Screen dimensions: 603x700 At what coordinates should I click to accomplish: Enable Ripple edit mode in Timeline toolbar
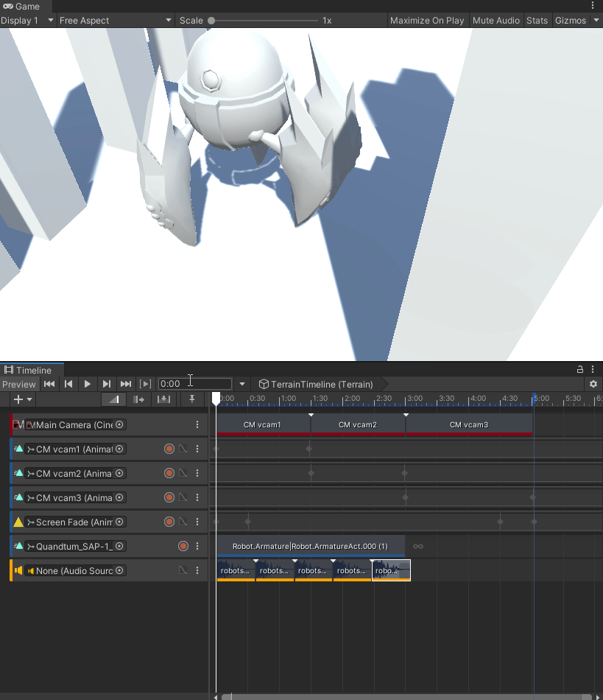(139, 399)
